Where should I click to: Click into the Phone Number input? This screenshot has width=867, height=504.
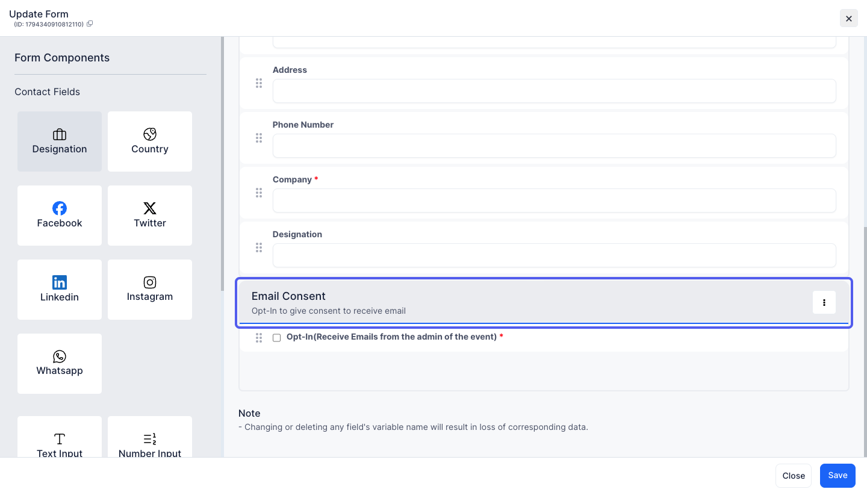click(x=555, y=146)
